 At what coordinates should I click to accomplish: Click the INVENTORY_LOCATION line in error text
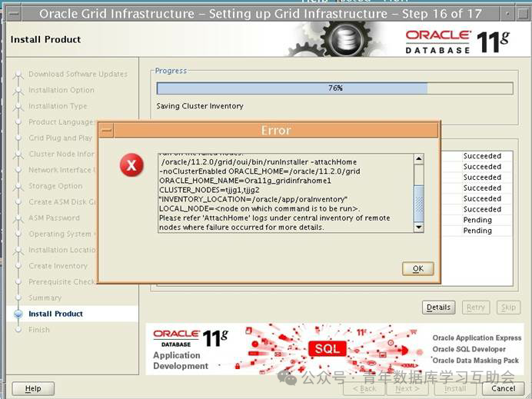(x=253, y=199)
